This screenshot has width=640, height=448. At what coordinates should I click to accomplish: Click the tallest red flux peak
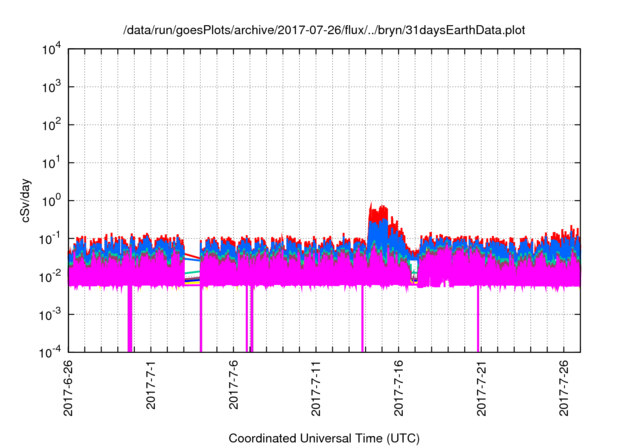(372, 206)
